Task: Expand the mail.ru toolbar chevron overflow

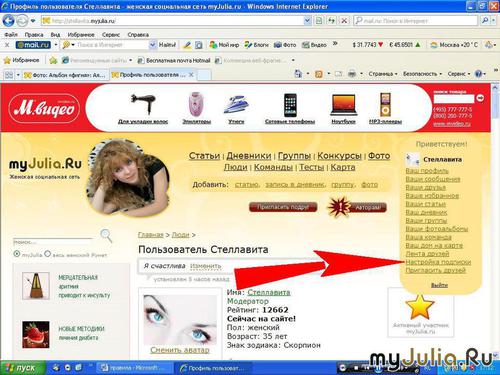Action: coord(335,44)
